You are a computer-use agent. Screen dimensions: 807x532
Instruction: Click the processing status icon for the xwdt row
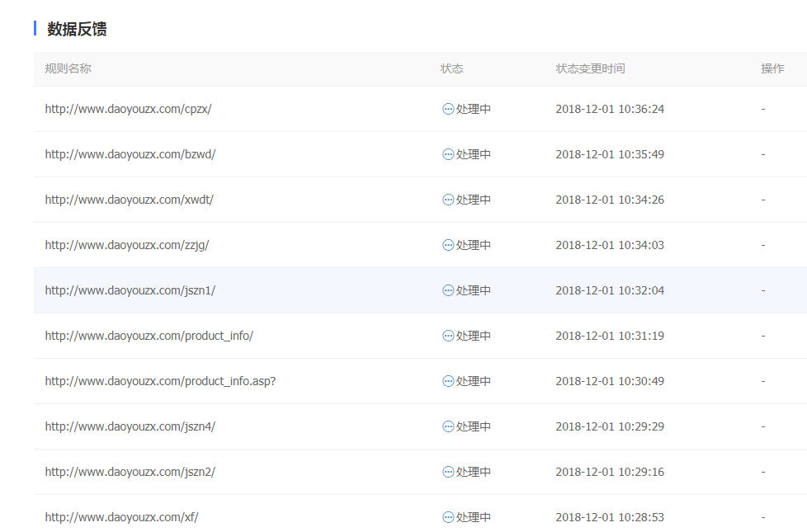coord(448,200)
